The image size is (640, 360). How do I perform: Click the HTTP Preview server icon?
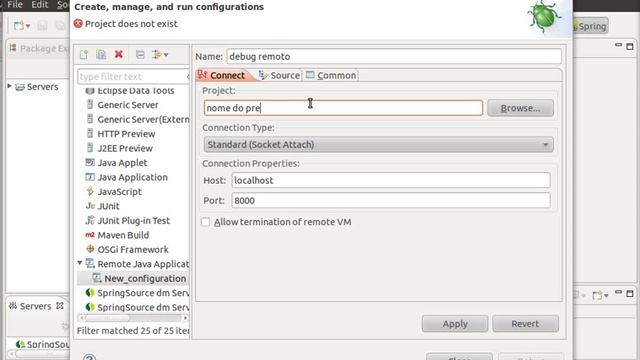tap(90, 133)
